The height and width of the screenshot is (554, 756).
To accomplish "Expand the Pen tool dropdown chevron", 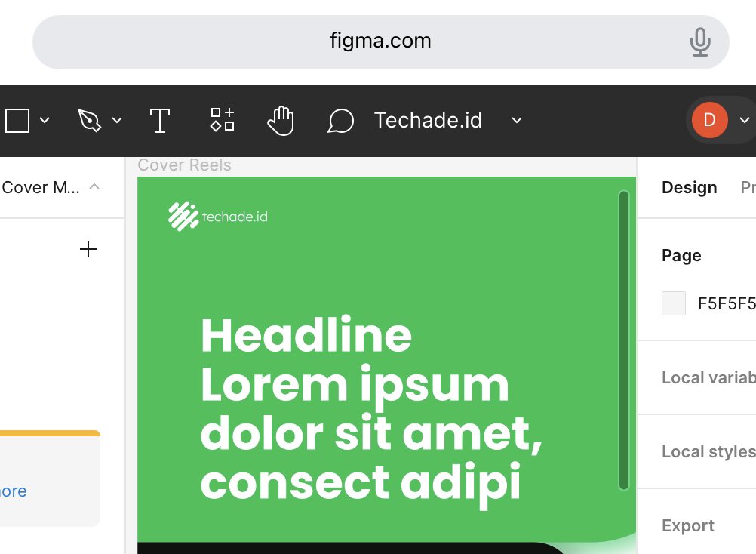I will click(x=117, y=119).
